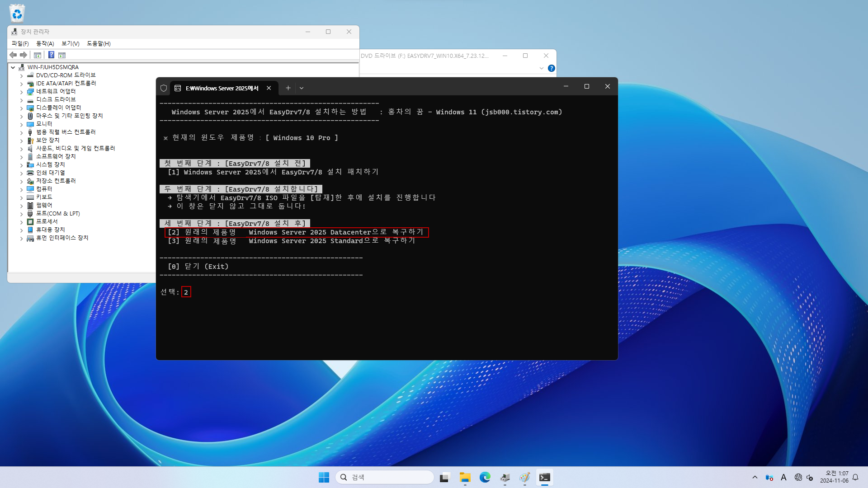Viewport: 868px width, 488px height.
Task: Click the Device Manager help toolbar icon
Action: (51, 55)
